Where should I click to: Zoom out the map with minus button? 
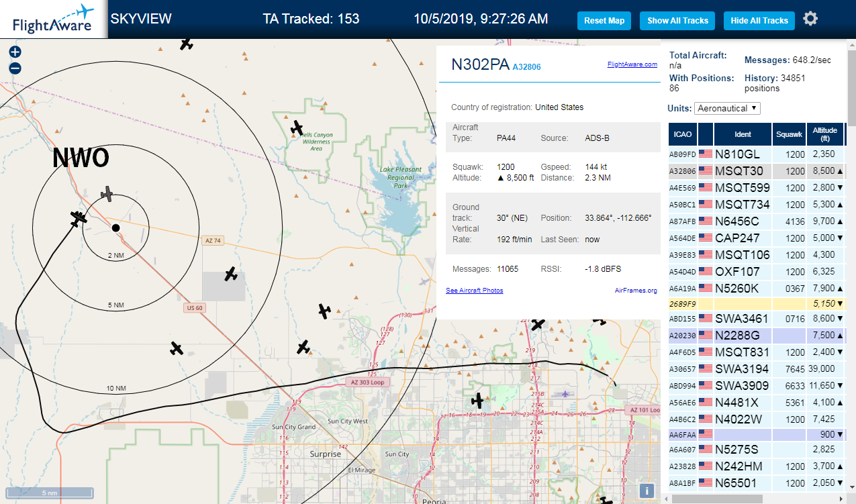click(x=15, y=68)
